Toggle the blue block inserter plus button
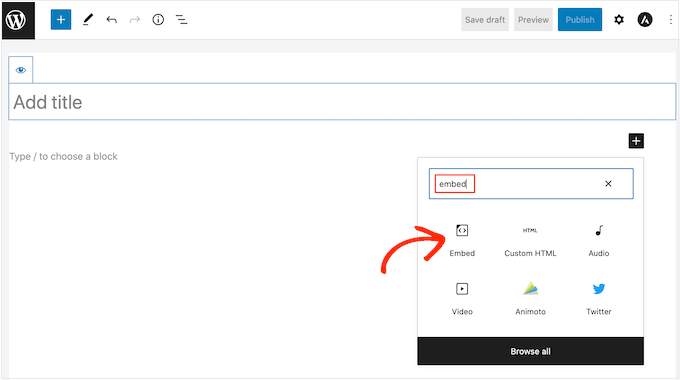The height and width of the screenshot is (380, 680). (61, 20)
